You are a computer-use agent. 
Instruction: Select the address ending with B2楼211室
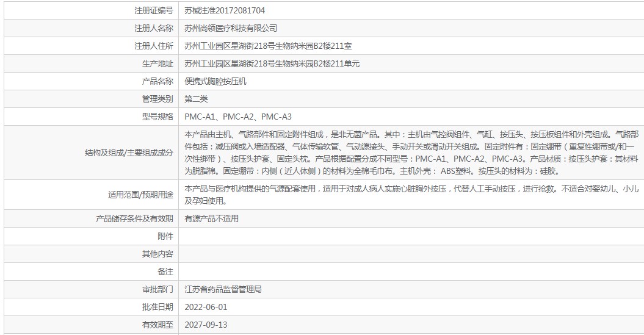coord(268,46)
